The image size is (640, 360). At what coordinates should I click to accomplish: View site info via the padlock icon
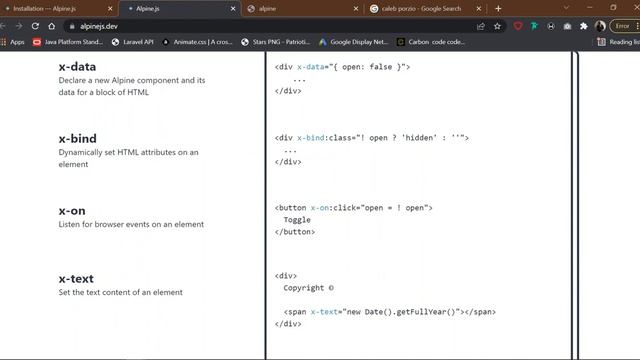tap(72, 27)
